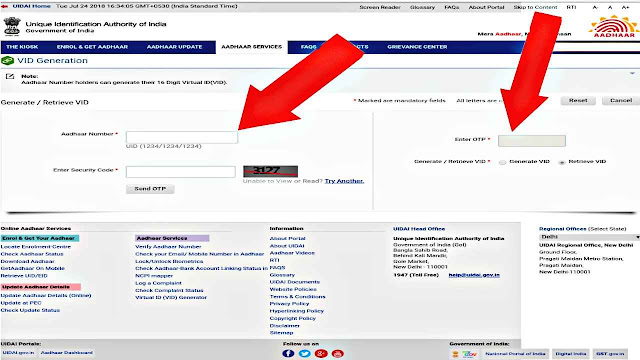Screen dimensions: 640x360
Task: Click the Aadhaar Number input field
Action: [182, 137]
